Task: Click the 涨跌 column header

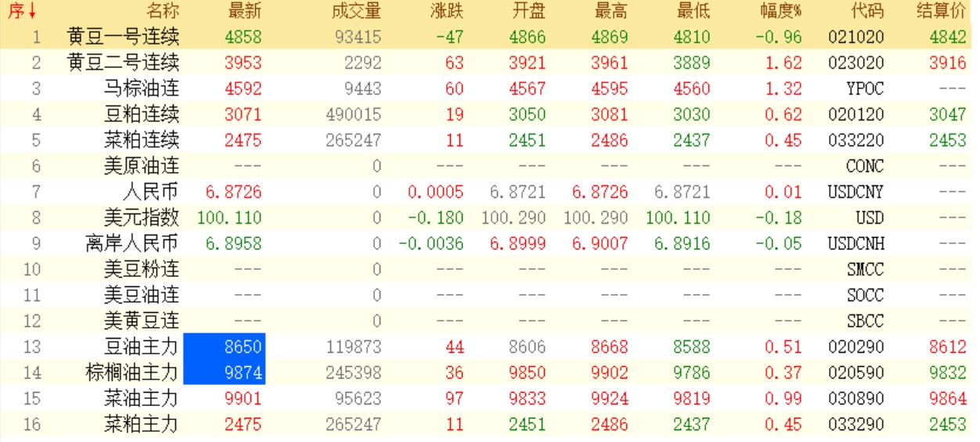Action: point(446,11)
